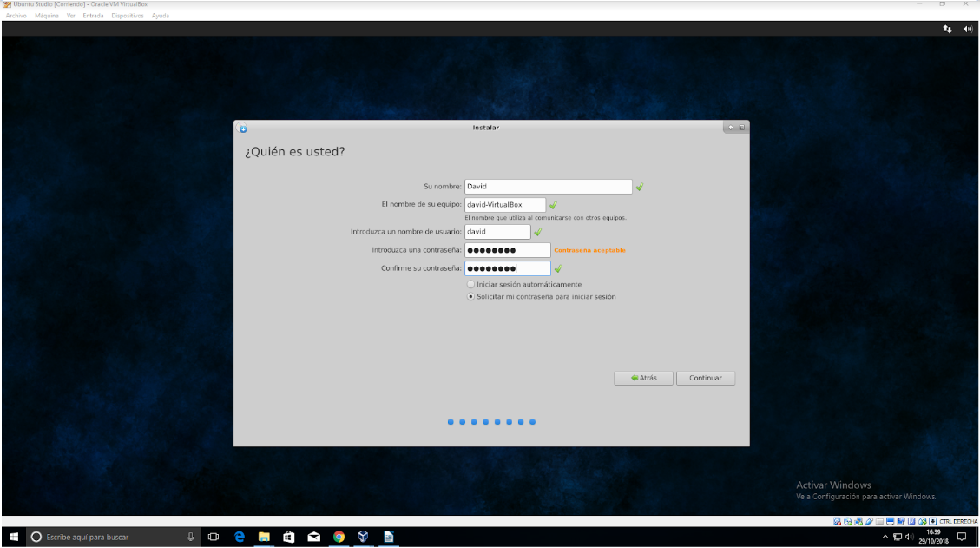Image resolution: width=980 pixels, height=548 pixels.
Task: Open the Máquina menu
Action: click(47, 16)
